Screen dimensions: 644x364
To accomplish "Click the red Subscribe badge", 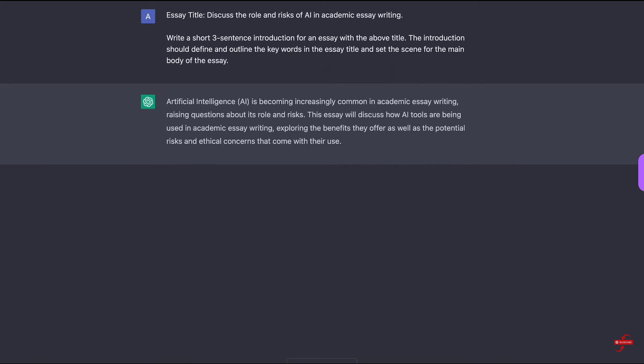I will click(623, 342).
